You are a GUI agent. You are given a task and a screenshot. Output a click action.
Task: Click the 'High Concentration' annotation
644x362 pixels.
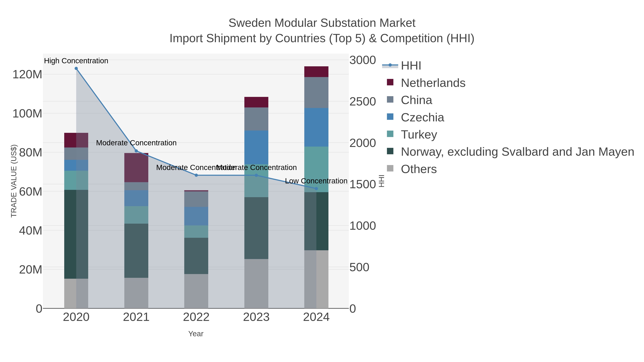(76, 61)
